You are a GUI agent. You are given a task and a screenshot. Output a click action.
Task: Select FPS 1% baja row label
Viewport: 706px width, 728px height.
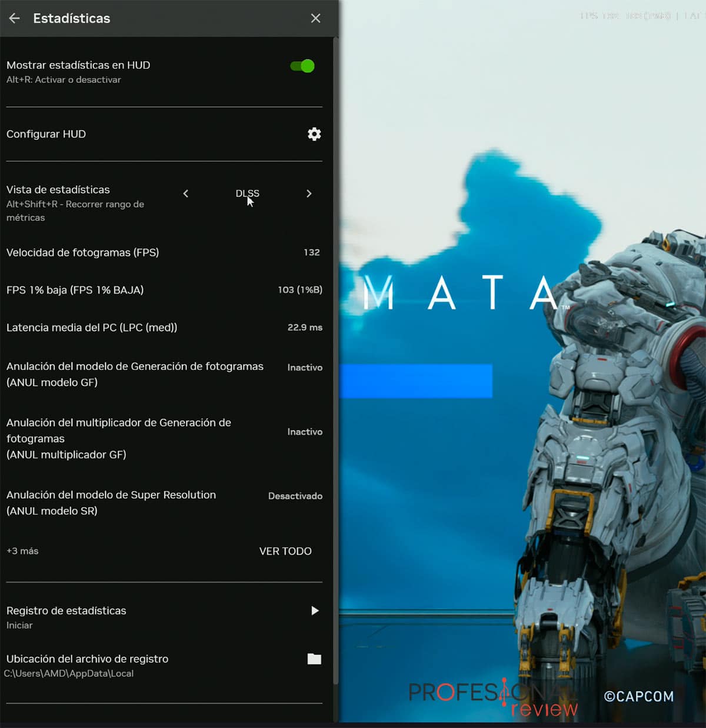tap(75, 290)
